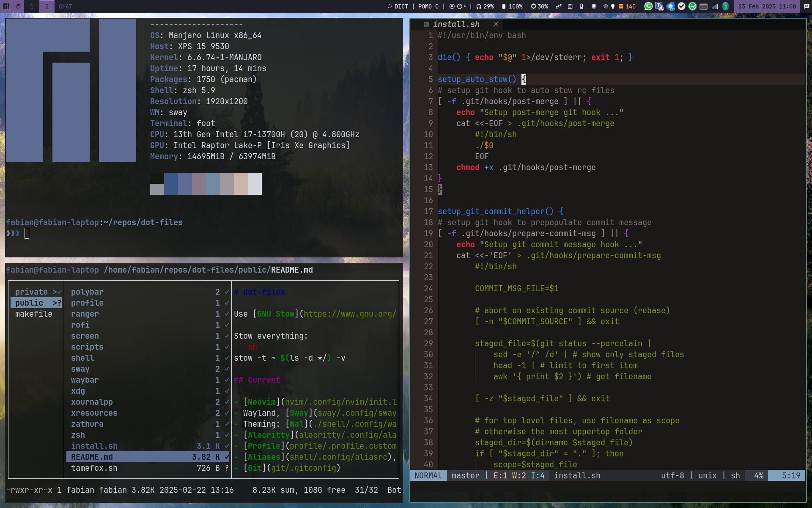The height and width of the screenshot is (508, 812).
Task: Open the 140 package updates indicator
Action: click(x=627, y=6)
